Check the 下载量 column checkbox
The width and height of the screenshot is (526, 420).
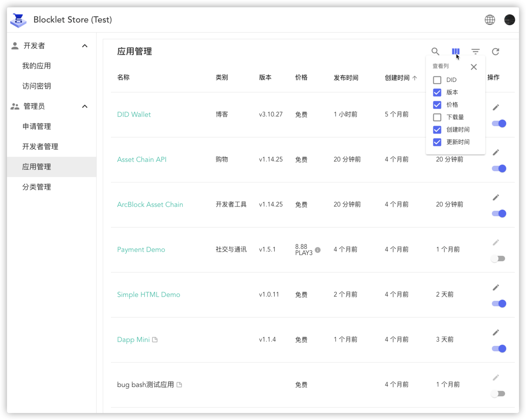coord(437,117)
